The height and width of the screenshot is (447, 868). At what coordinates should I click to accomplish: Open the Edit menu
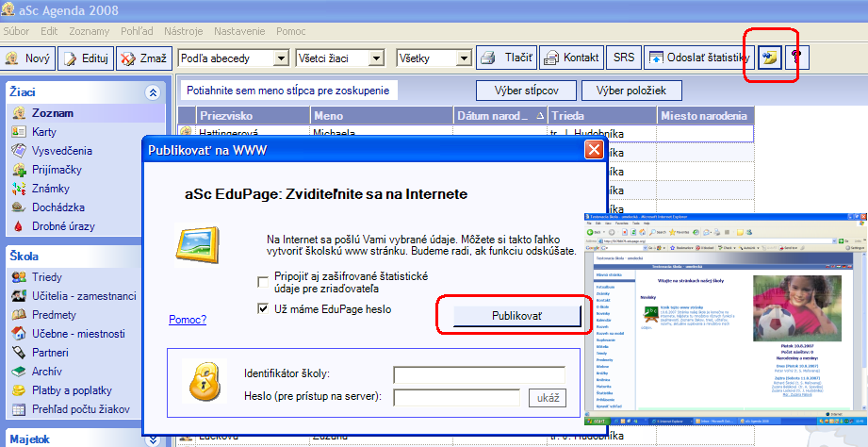coord(49,31)
